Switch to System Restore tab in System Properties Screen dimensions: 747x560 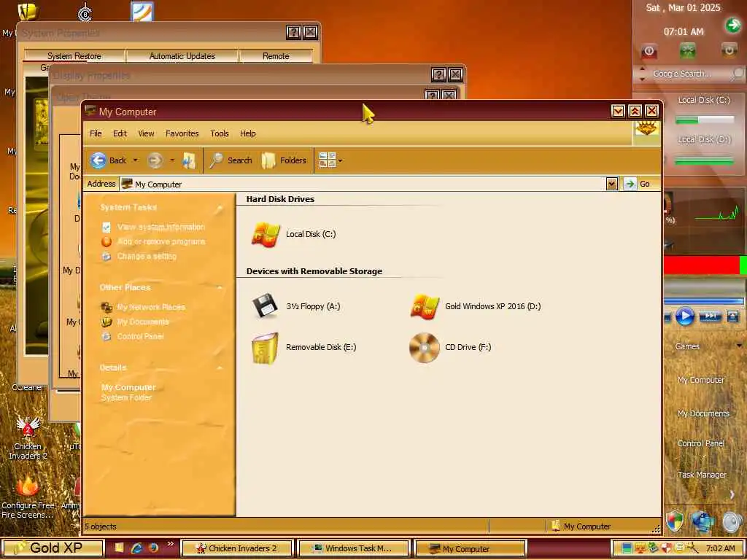tap(74, 55)
